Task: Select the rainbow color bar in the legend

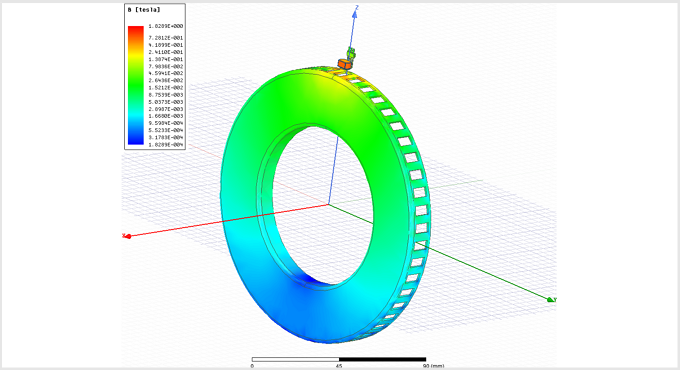Action: click(x=136, y=85)
